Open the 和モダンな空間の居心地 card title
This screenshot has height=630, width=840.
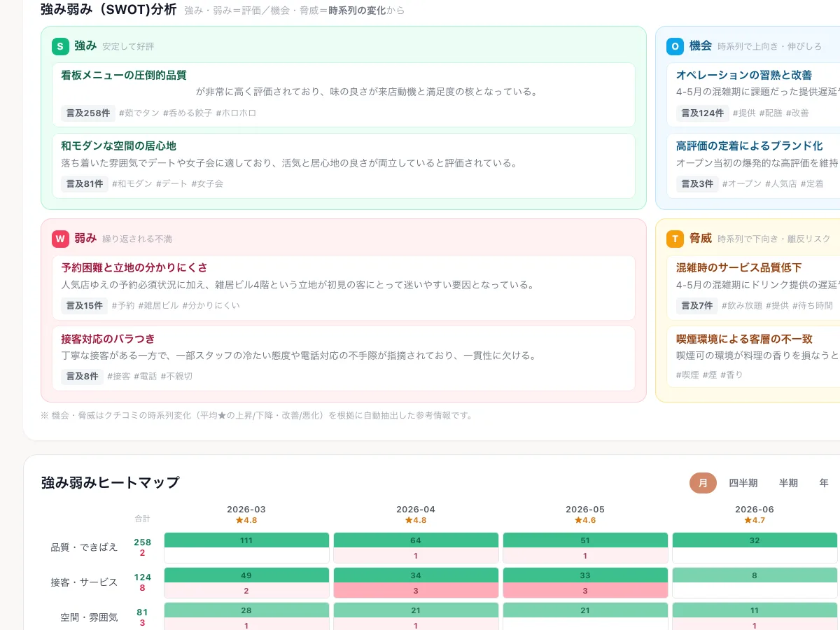pyautogui.click(x=118, y=146)
